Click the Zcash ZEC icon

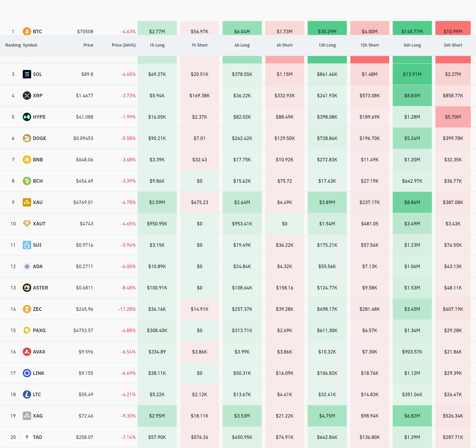pos(27,309)
